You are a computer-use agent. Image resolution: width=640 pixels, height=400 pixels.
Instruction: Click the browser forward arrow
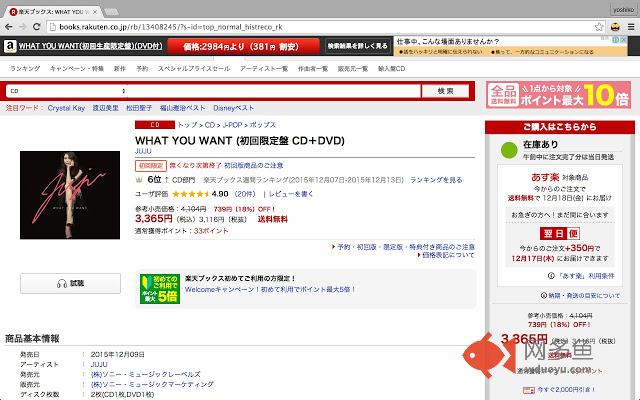(x=22, y=27)
